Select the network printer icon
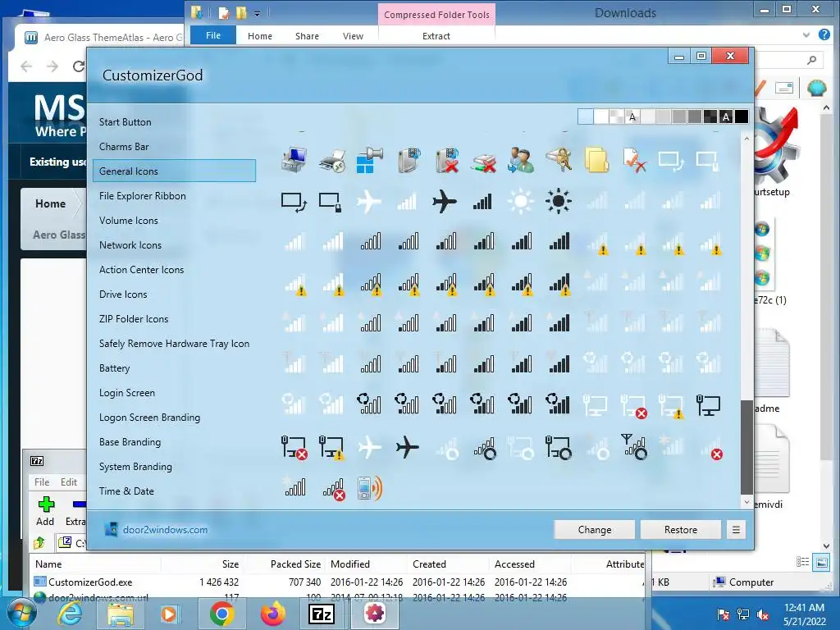The width and height of the screenshot is (840, 630). (331, 160)
